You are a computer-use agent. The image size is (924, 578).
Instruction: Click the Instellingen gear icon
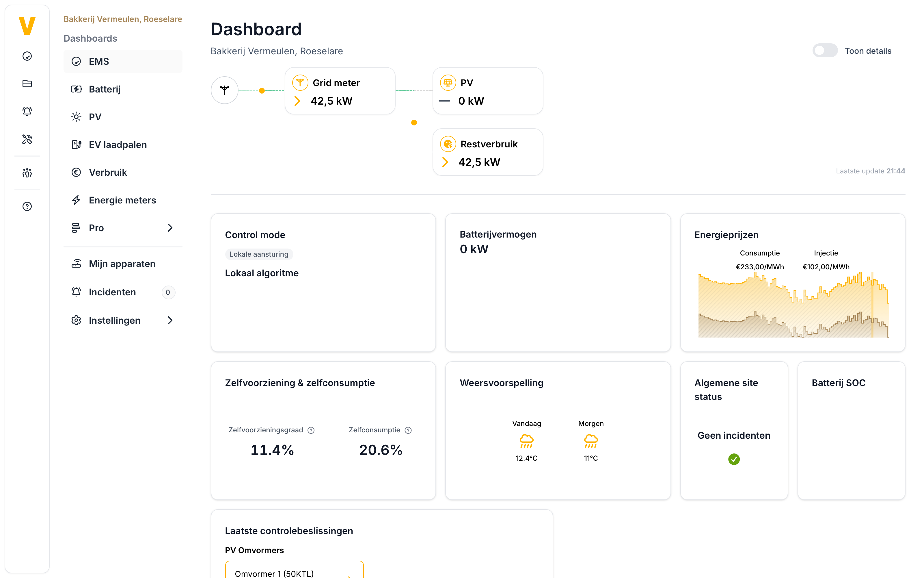click(x=76, y=320)
